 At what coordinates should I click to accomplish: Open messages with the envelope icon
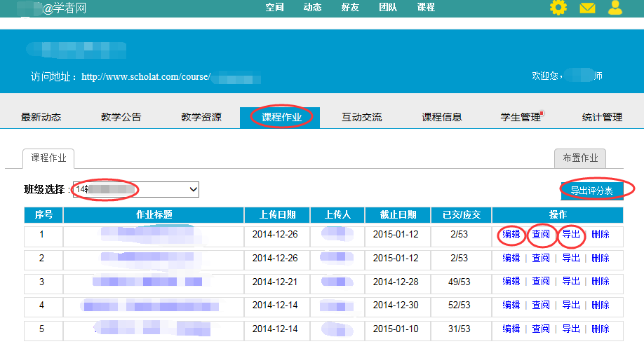[587, 8]
